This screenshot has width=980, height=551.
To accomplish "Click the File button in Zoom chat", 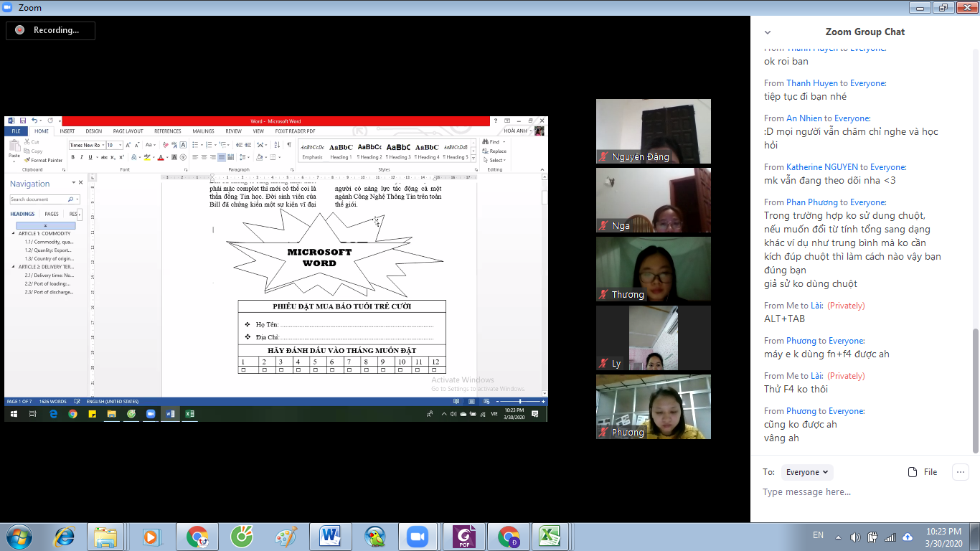I will [x=923, y=472].
